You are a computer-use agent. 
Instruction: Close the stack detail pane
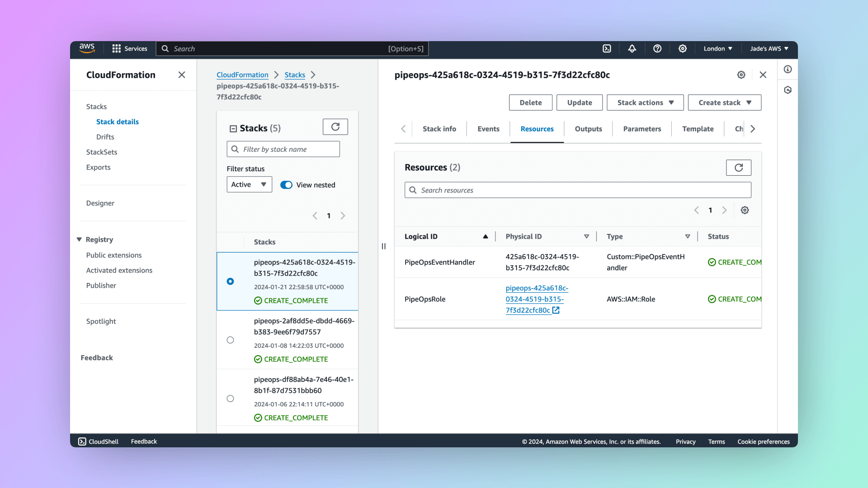[x=763, y=75]
